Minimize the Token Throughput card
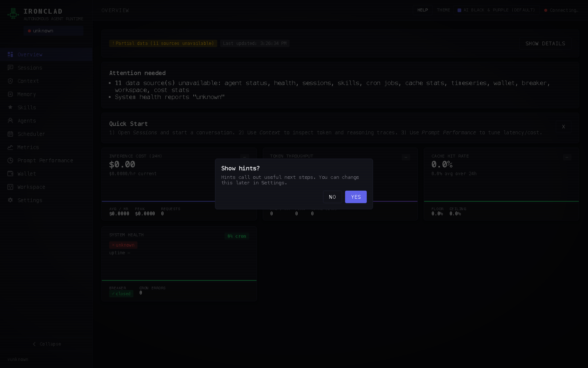The width and height of the screenshot is (588, 368). click(406, 158)
